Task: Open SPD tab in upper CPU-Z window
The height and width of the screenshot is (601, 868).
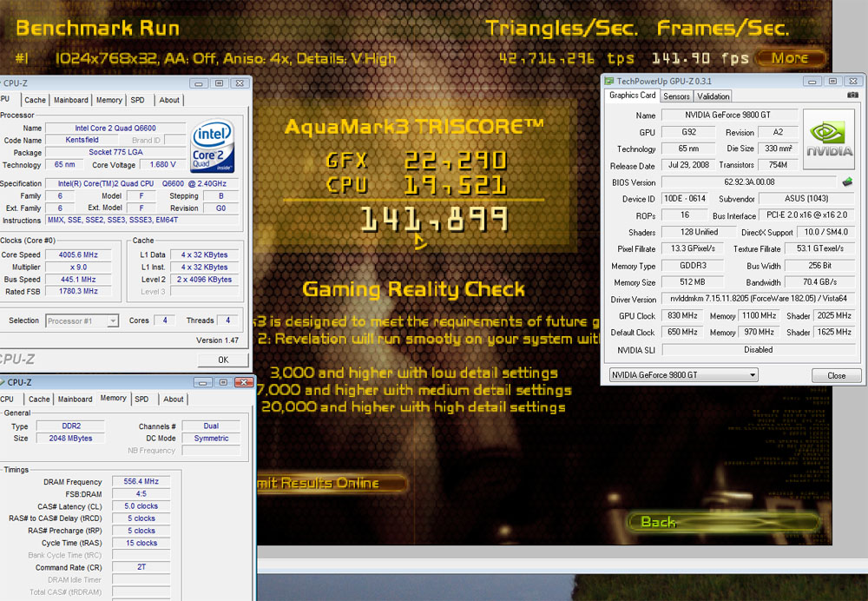Action: pos(137,100)
